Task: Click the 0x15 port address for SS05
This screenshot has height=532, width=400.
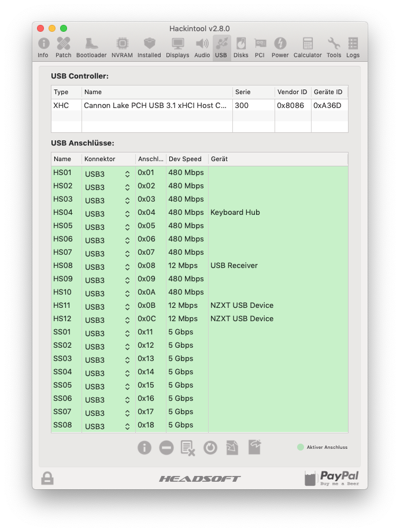Action: 146,385
